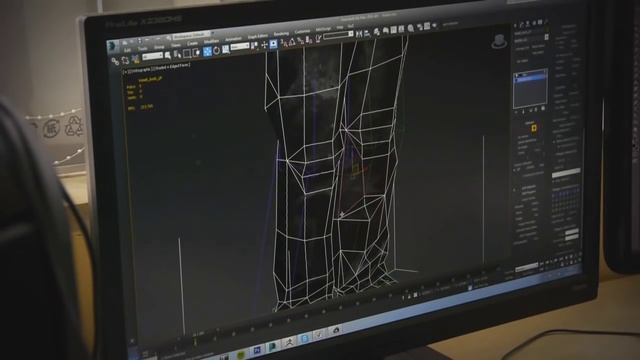Click the teapot Render Production icon
The height and width of the screenshot is (360, 640).
(435, 25)
